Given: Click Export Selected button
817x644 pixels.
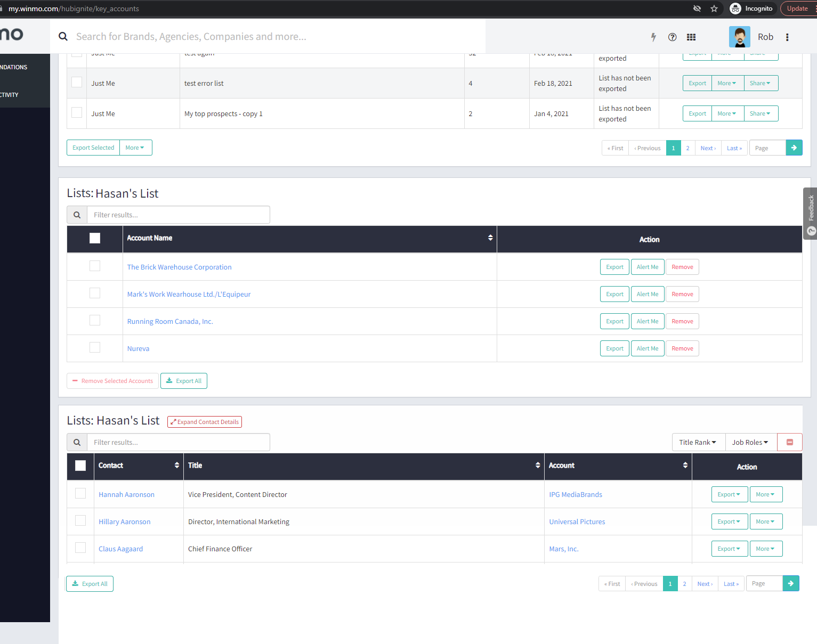Looking at the screenshot, I should [x=93, y=148].
